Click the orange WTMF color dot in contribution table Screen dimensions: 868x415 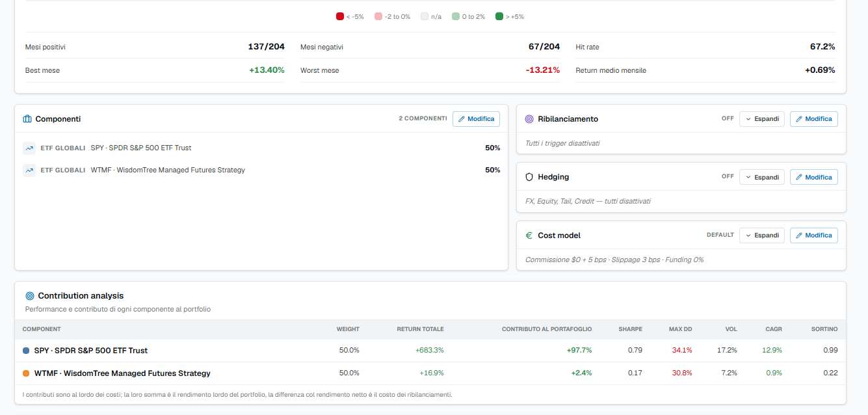tap(26, 373)
